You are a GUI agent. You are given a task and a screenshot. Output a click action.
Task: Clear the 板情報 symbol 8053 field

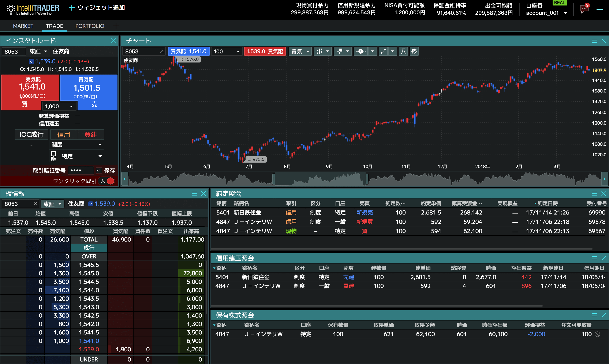[35, 204]
